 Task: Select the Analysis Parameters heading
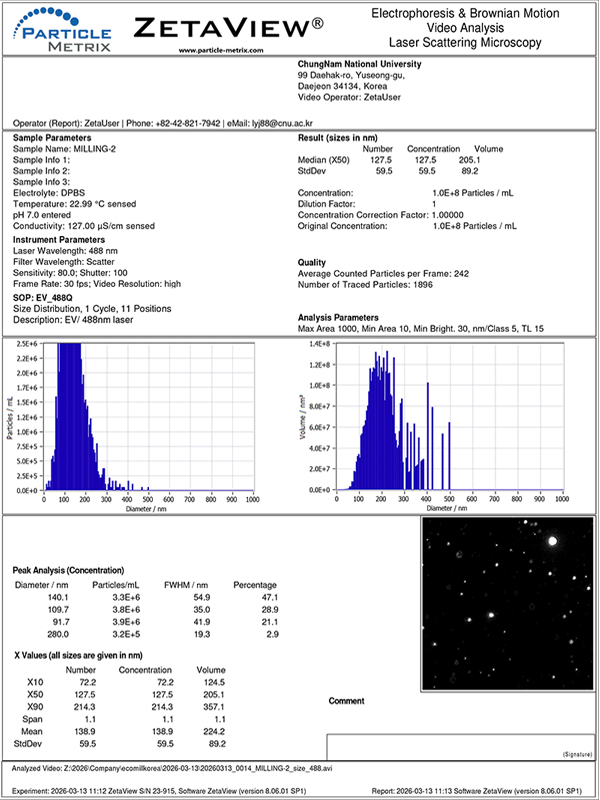[343, 317]
